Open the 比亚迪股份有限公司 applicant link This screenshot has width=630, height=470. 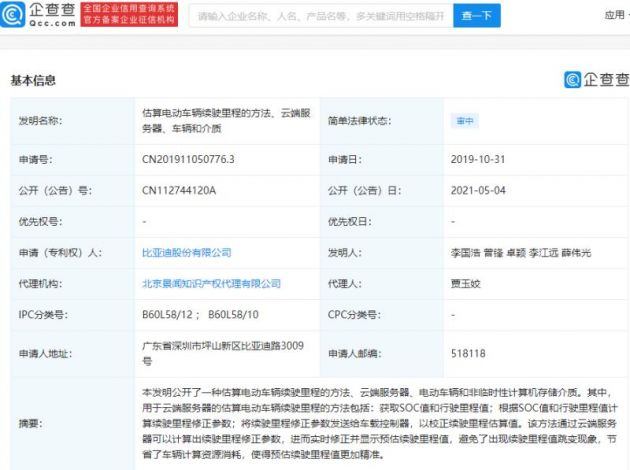coord(187,253)
